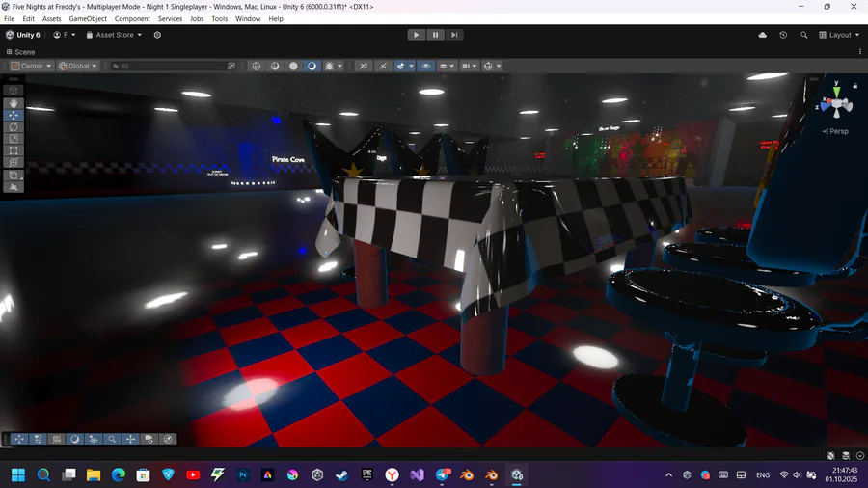Switch Persp projection label
868x488 pixels.
[835, 131]
